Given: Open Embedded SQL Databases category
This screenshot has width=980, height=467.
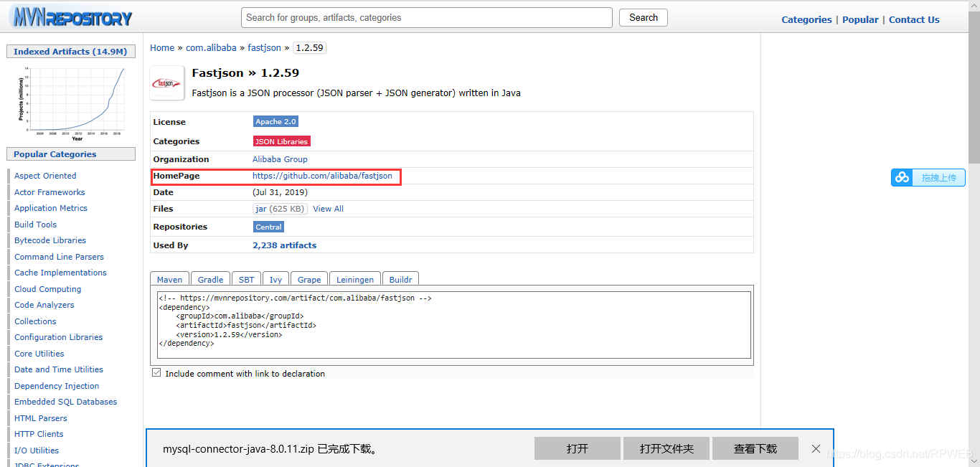Looking at the screenshot, I should click(65, 402).
